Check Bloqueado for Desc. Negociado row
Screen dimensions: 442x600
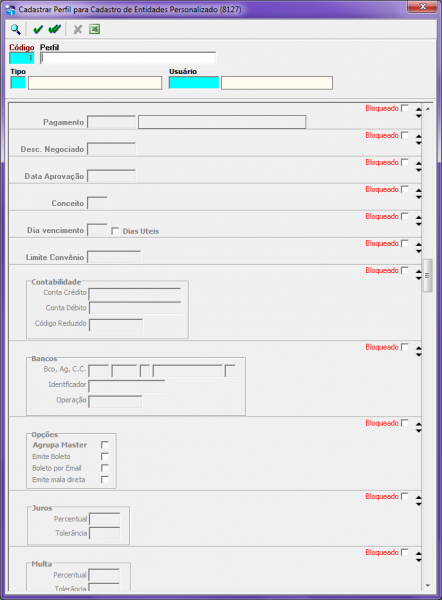pos(404,135)
